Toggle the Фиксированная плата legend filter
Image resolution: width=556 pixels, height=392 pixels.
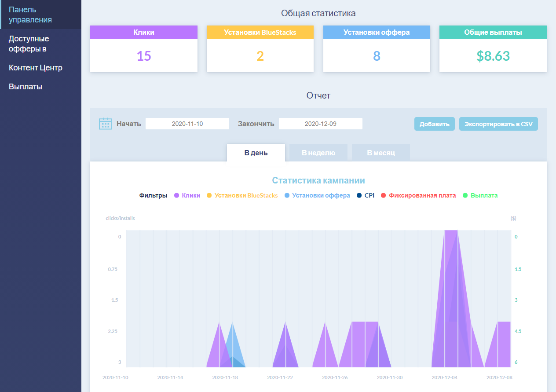coord(418,195)
